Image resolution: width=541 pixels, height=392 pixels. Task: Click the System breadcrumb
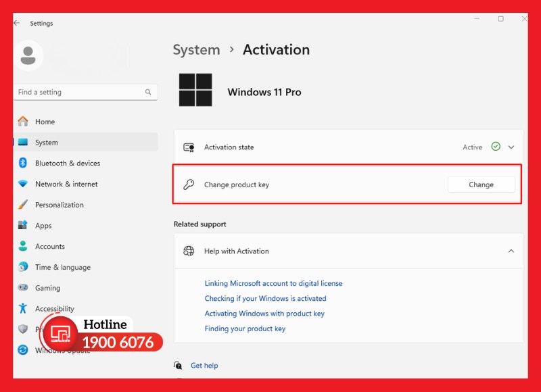196,49
